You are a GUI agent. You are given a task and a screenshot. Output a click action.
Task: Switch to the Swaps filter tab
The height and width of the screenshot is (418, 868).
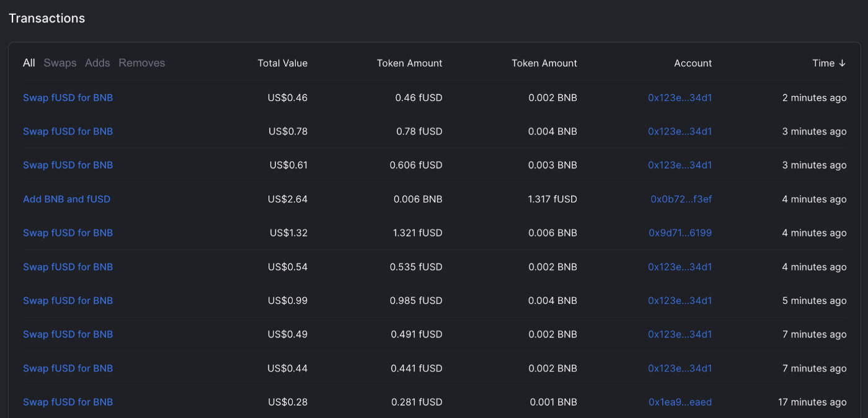pyautogui.click(x=60, y=63)
